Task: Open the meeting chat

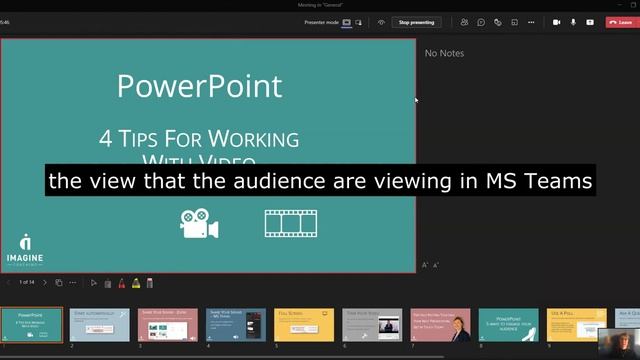Action: click(481, 22)
